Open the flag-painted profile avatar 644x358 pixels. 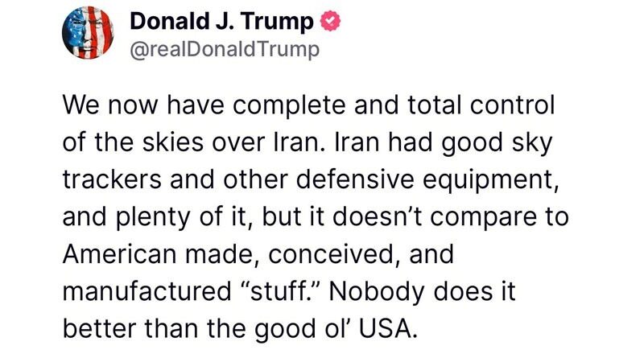pyautogui.click(x=88, y=32)
